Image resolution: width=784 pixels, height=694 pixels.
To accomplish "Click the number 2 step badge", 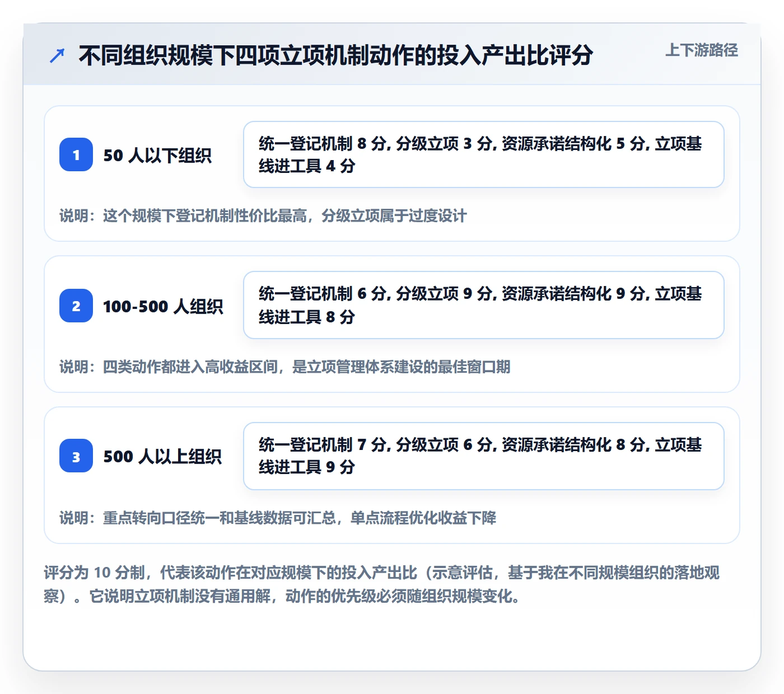I will point(76,306).
